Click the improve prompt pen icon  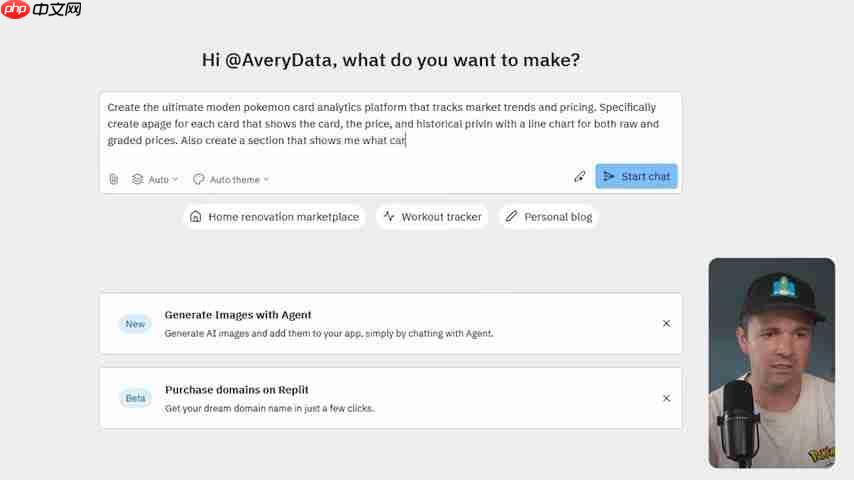[580, 177]
